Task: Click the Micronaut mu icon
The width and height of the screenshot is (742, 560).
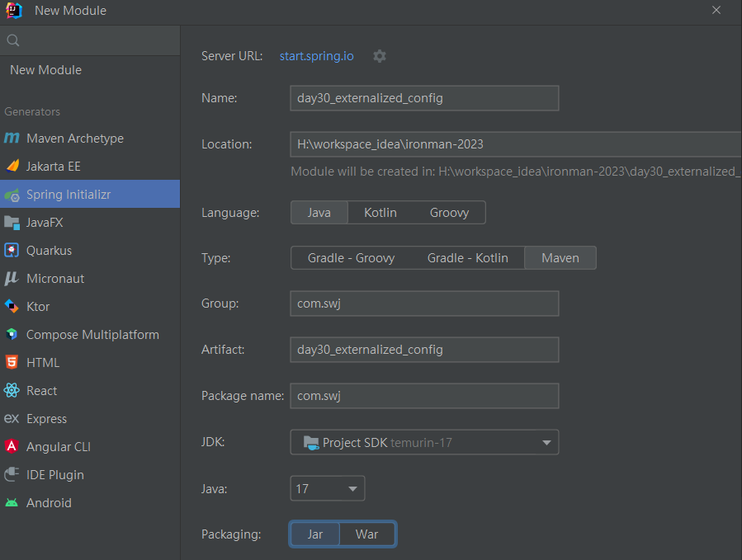Action: click(12, 279)
